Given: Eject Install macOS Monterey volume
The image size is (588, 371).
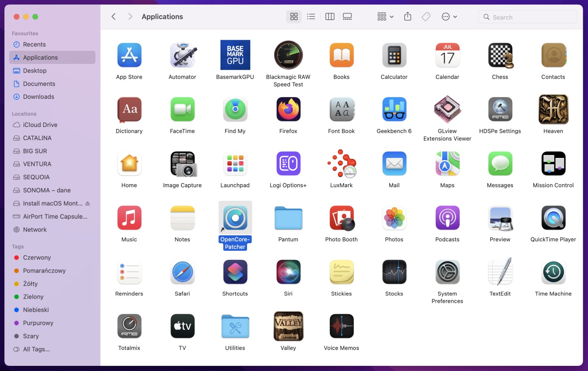Looking at the screenshot, I should pos(88,204).
